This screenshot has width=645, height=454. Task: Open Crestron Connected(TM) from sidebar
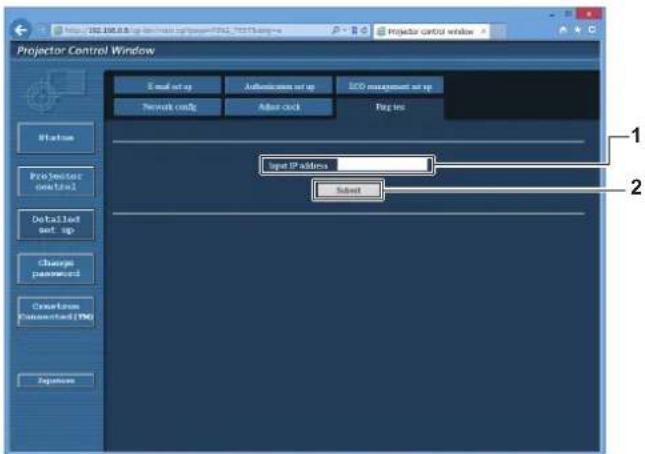pos(56,311)
